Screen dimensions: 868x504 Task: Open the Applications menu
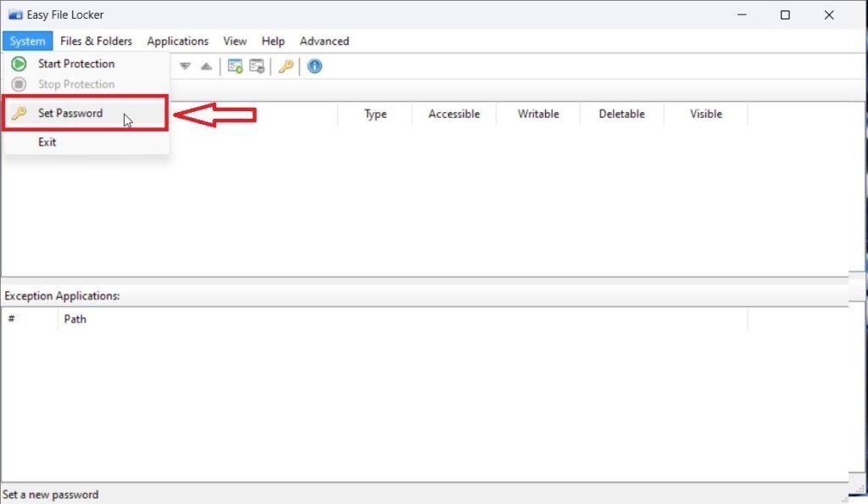pyautogui.click(x=177, y=41)
